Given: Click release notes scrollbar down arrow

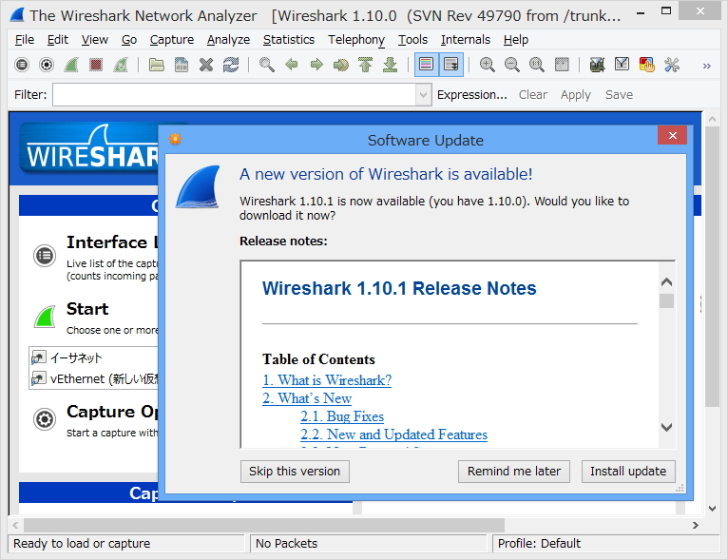Looking at the screenshot, I should point(667,427).
